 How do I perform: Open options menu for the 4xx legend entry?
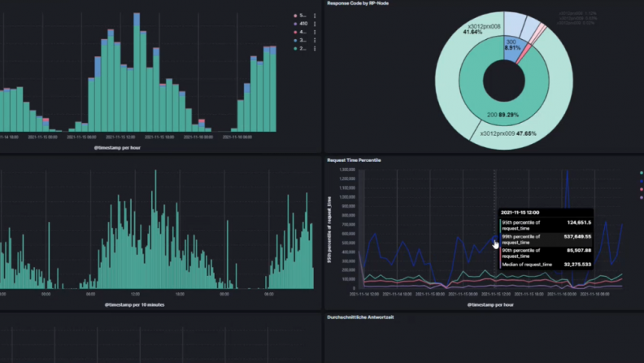coord(315,32)
